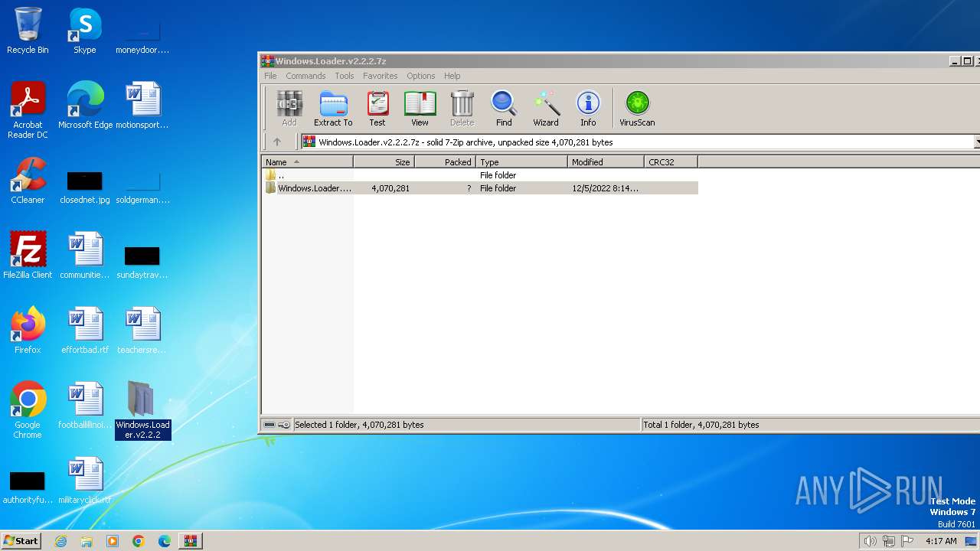Launch the Wizard tool
Screen dimensions: 980x551
(x=546, y=108)
